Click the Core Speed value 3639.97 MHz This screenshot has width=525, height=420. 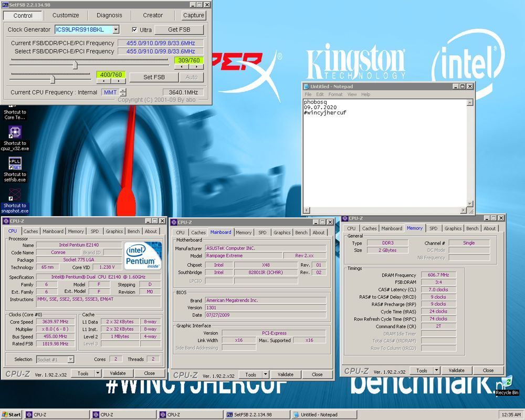55,321
